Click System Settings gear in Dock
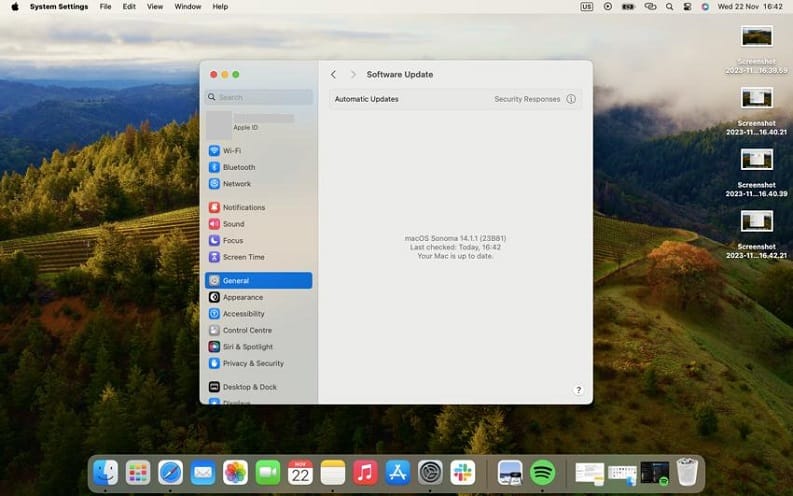This screenshot has height=496, width=793. [430, 473]
